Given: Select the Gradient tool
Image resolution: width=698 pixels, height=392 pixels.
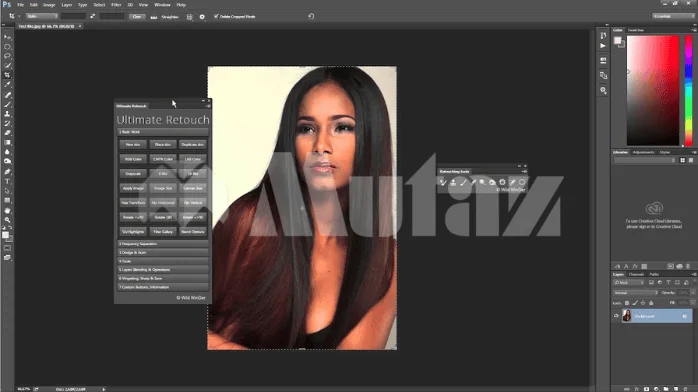Looking at the screenshot, I should 7,142.
